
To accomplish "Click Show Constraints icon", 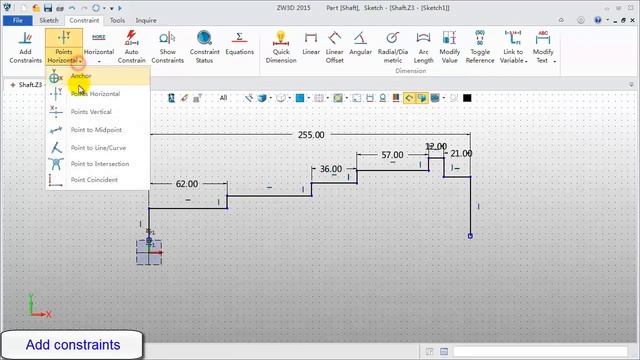I will point(167,38).
